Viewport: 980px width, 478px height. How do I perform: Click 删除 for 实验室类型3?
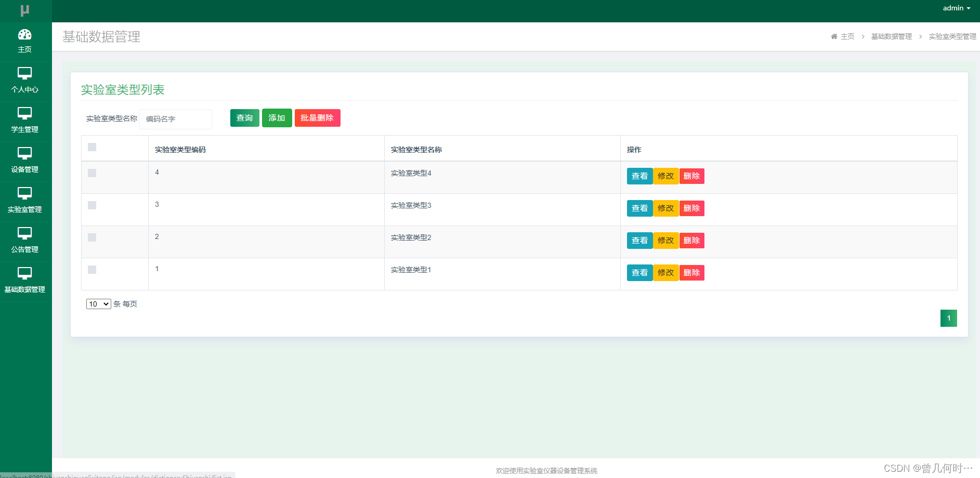click(692, 208)
